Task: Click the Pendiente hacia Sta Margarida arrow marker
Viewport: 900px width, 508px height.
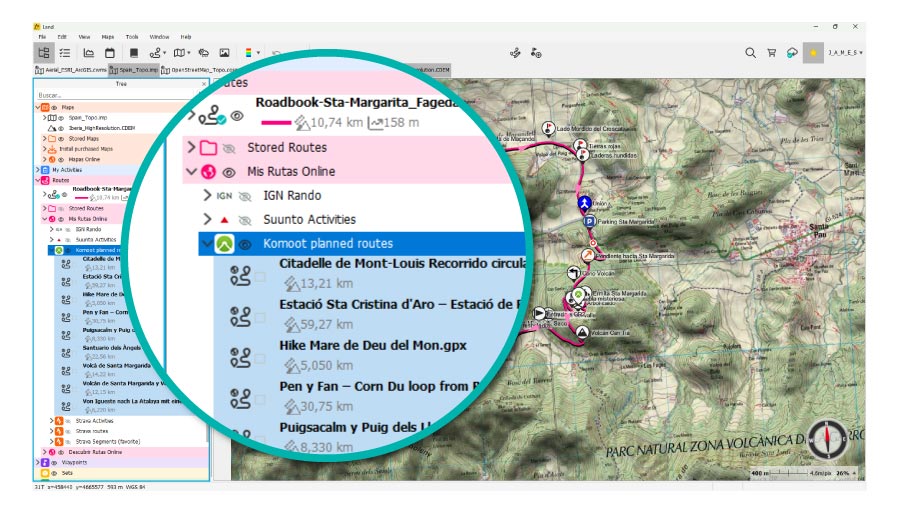Action: tap(588, 255)
